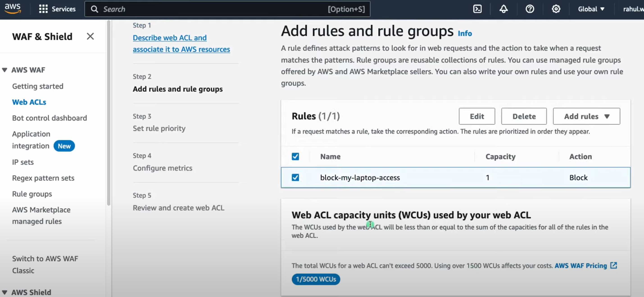Uncheck the block-my-laptop-access rule checkbox
644x297 pixels.
click(x=295, y=177)
